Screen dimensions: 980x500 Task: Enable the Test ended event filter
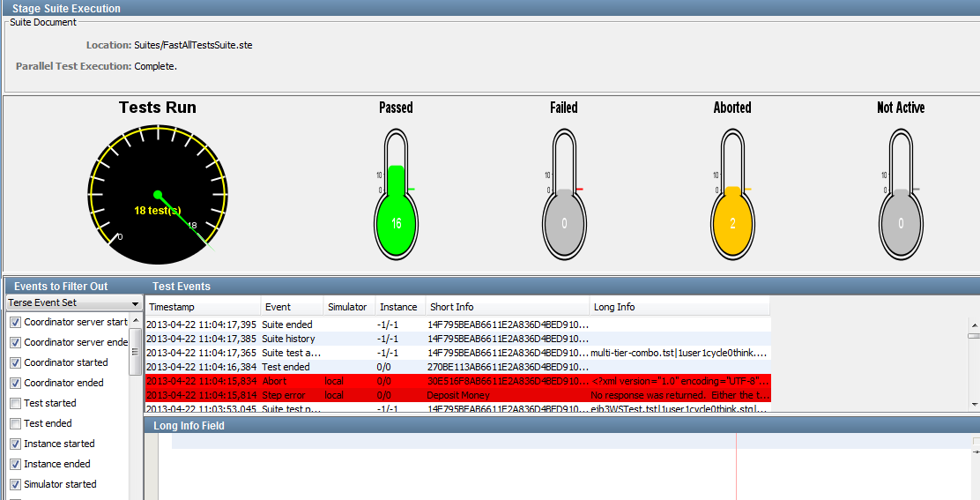tap(15, 424)
